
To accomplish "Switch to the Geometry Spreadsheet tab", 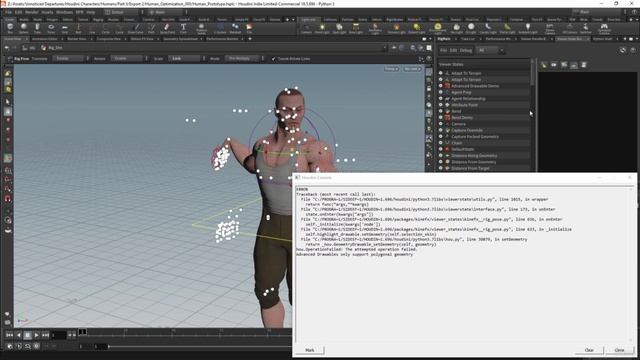I will click(x=180, y=39).
